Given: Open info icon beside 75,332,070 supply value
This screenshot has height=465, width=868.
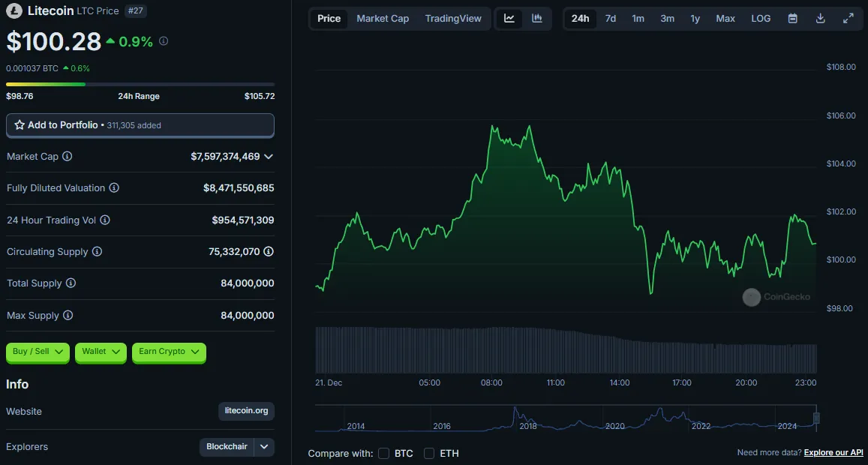Looking at the screenshot, I should pos(269,251).
